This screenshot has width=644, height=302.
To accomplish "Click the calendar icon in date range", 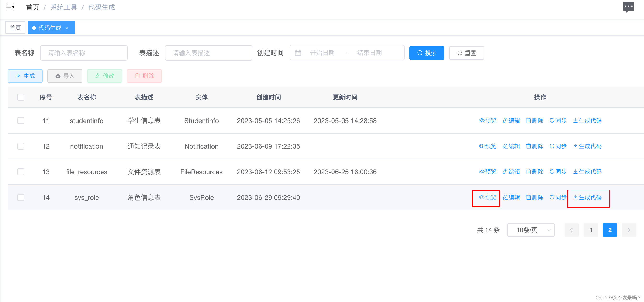I will tap(298, 53).
